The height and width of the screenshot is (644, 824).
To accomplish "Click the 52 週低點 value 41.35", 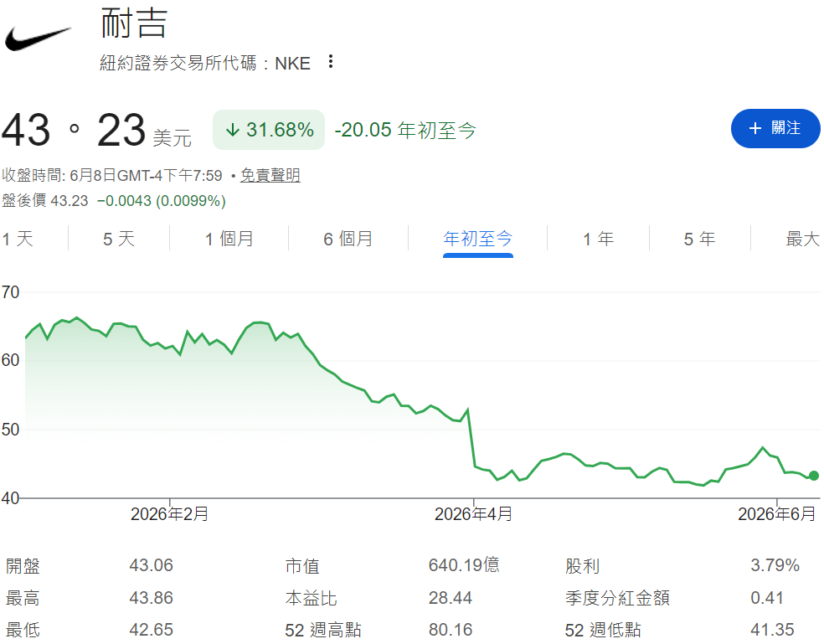I will [772, 630].
